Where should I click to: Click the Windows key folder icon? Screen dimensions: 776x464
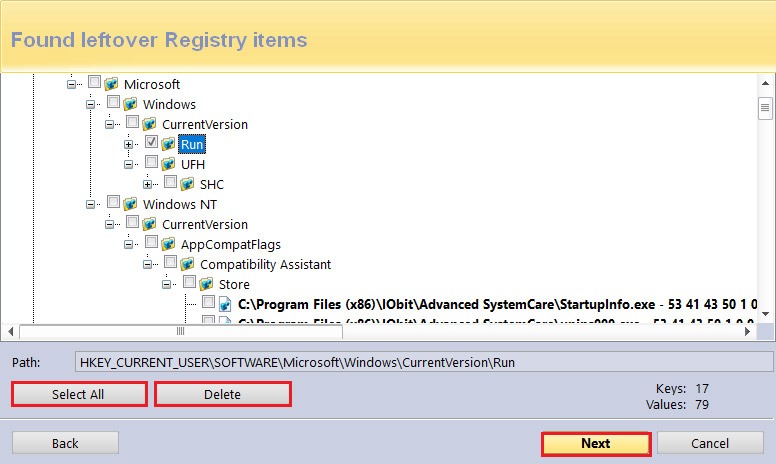coord(130,104)
